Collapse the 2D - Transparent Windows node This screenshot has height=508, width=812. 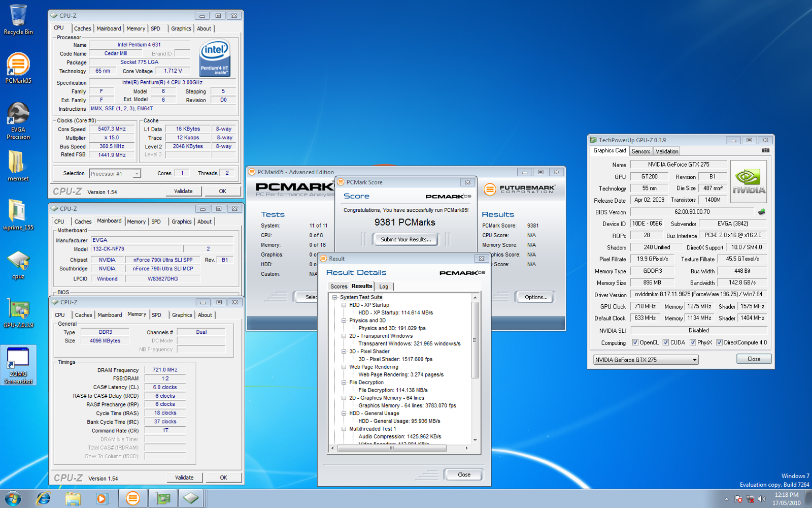(x=344, y=336)
